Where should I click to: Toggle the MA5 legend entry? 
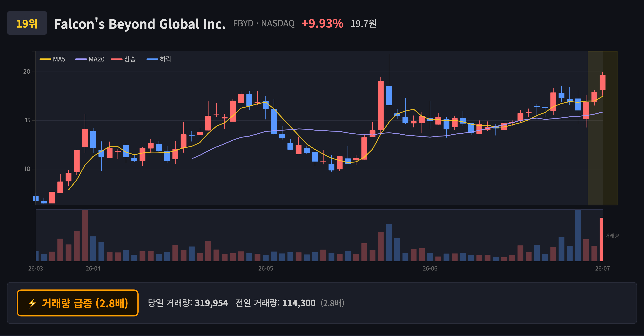[53, 59]
